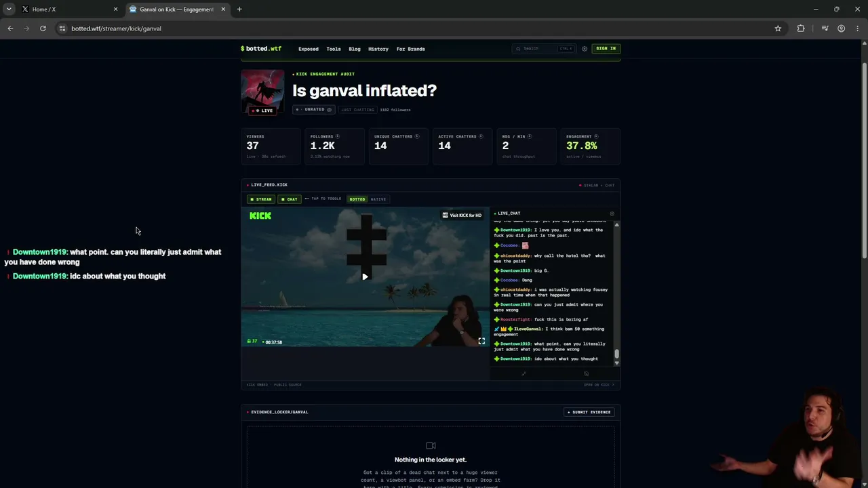
Task: Toggle the CHAT panel visibility
Action: 289,199
